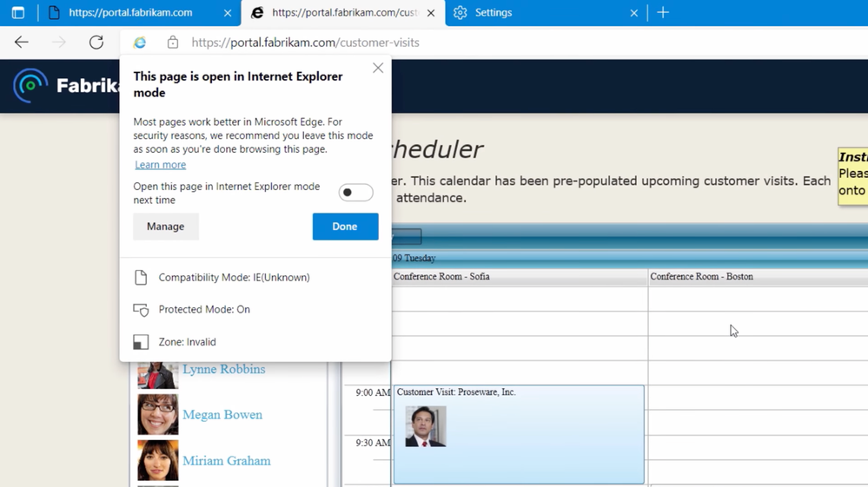Click the visitor photo in Proseware appointment

pyautogui.click(x=425, y=427)
